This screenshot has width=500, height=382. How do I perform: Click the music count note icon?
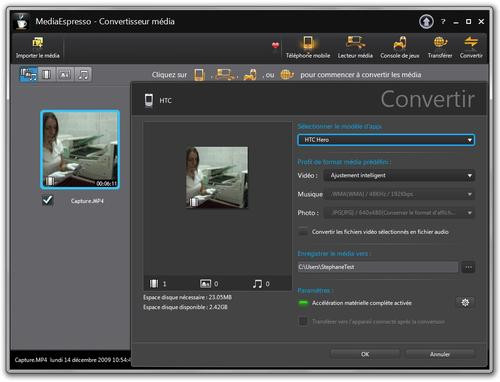257,284
